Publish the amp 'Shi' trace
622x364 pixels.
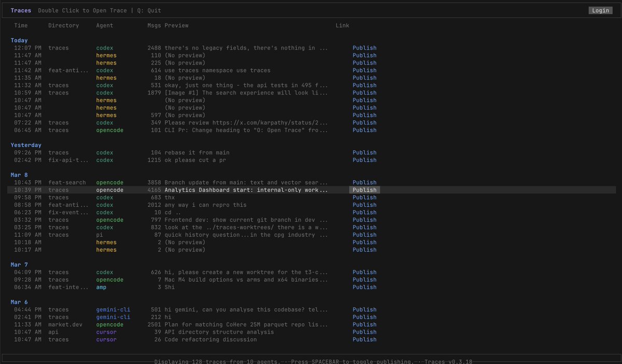[364, 287]
